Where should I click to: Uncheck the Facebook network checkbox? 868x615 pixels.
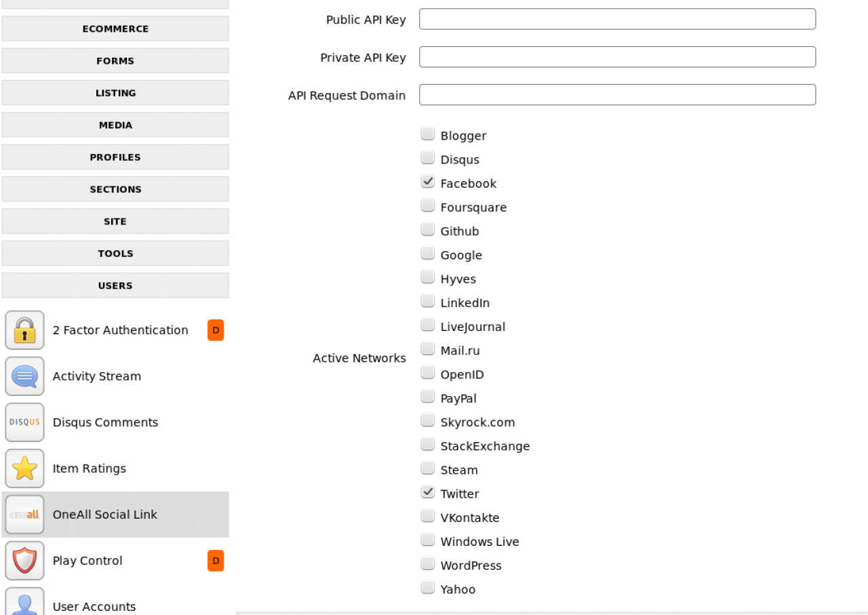pos(427,182)
